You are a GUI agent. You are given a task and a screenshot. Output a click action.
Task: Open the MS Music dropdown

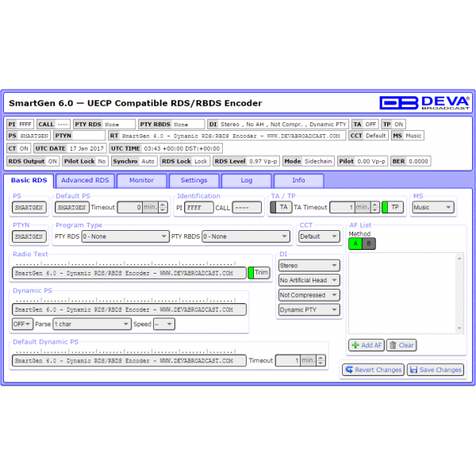433,207
